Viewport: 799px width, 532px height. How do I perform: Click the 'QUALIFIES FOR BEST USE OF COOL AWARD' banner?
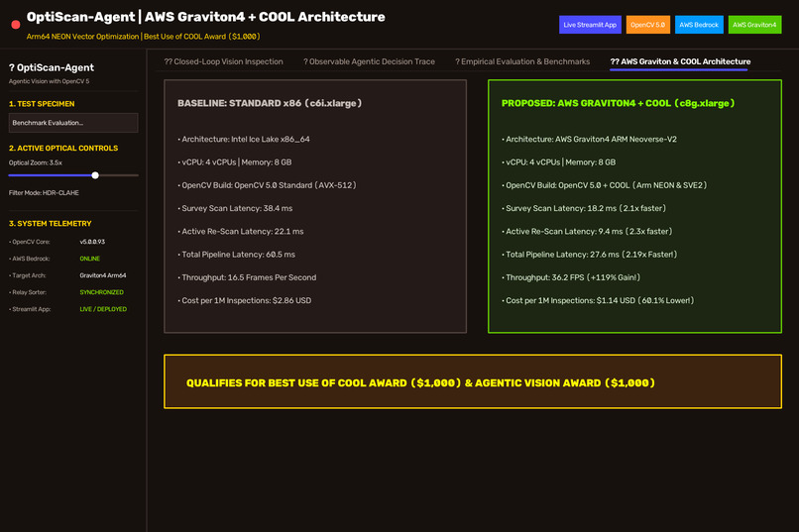pyautogui.click(x=473, y=381)
